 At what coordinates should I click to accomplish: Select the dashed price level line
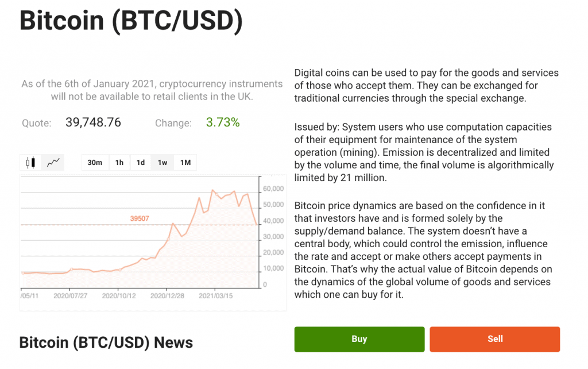[86, 224]
